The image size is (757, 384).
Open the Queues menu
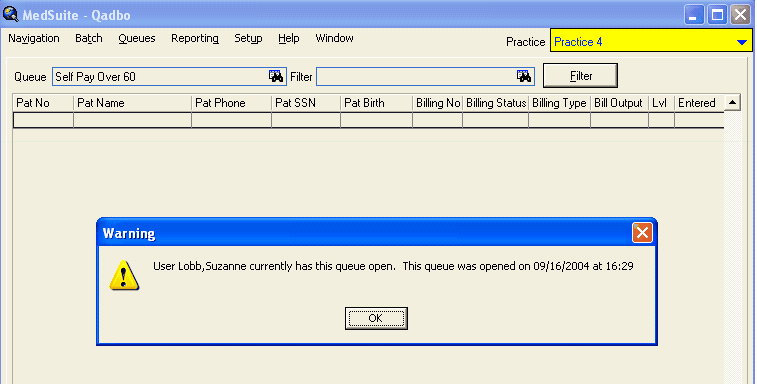[137, 38]
